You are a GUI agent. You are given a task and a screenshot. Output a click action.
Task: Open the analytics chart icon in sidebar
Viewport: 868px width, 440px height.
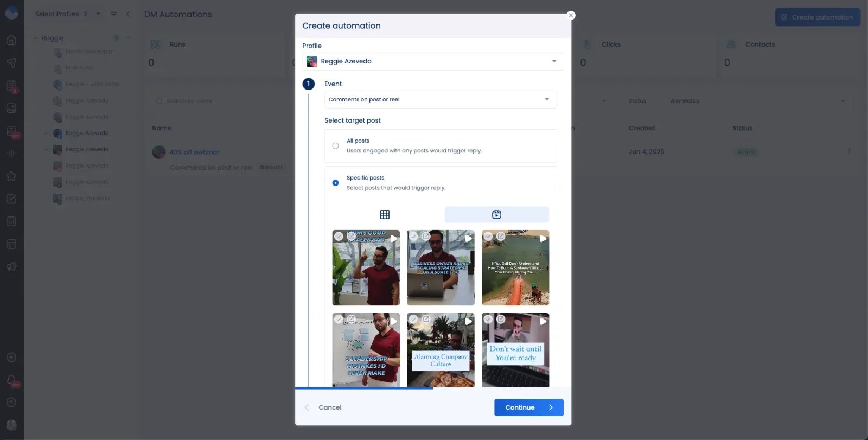tap(11, 221)
